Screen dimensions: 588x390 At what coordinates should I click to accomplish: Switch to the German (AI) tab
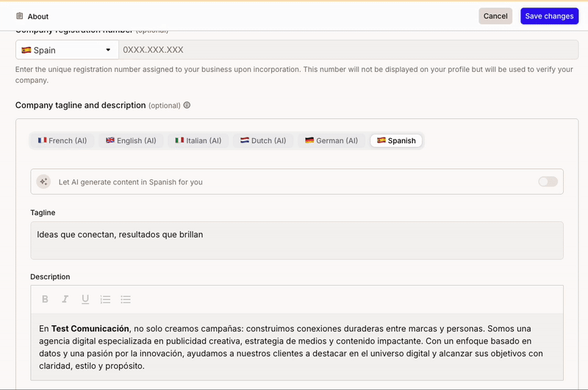tap(331, 140)
